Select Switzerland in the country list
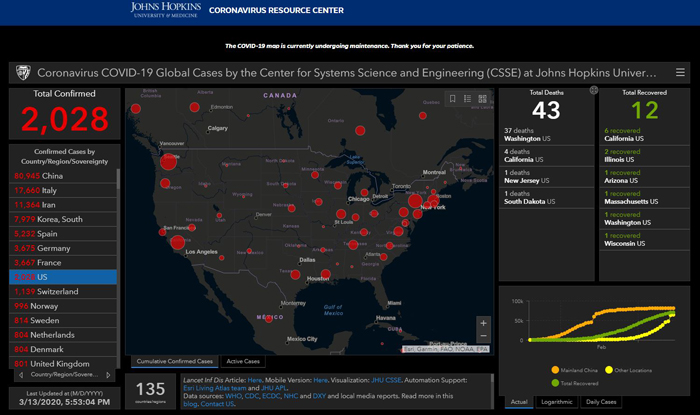 point(63,291)
